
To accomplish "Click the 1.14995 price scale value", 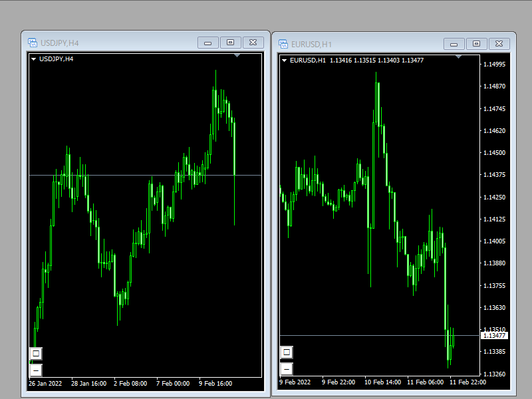I will point(494,65).
